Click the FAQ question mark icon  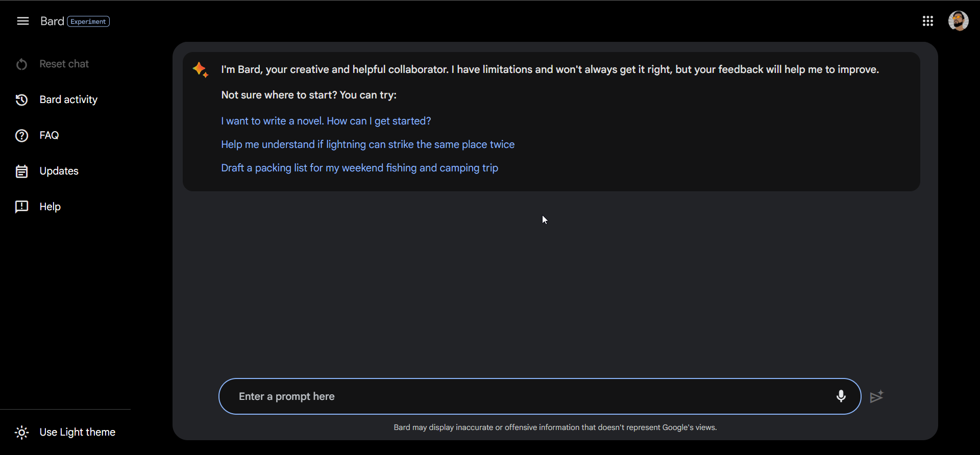21,136
